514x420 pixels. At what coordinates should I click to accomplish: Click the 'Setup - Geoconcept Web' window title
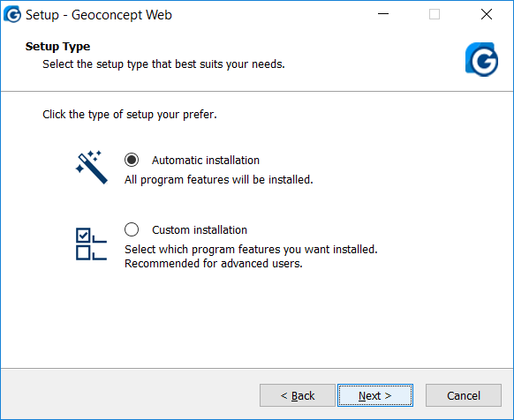click(x=99, y=15)
